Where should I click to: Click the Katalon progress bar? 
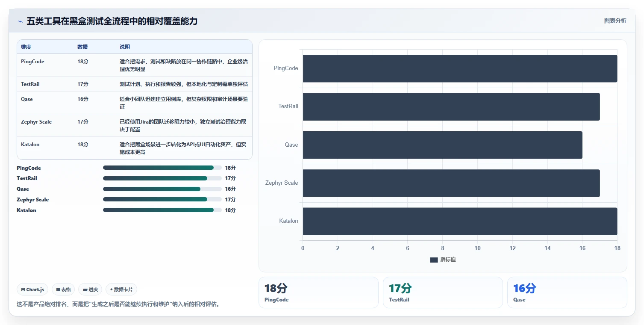coord(162,210)
